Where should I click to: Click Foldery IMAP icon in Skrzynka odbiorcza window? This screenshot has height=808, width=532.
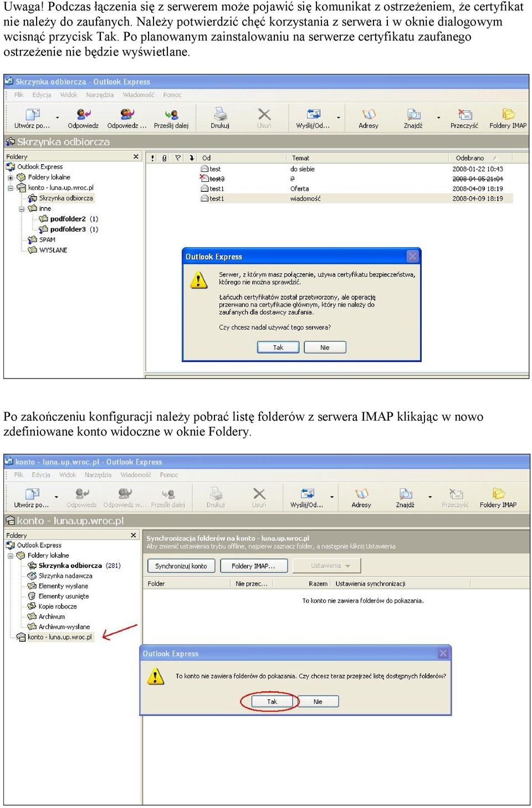(508, 114)
